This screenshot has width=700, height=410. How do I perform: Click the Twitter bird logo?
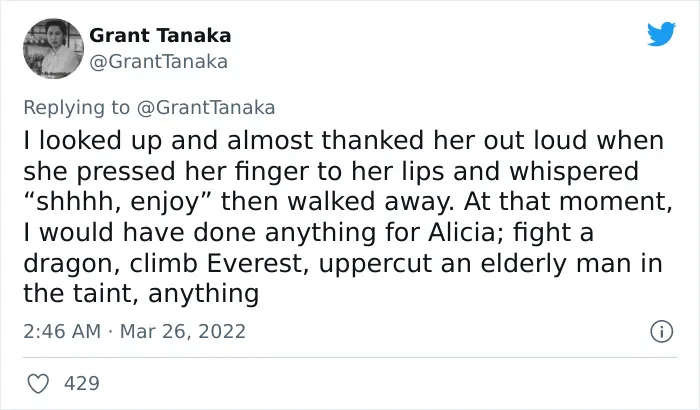coord(661,33)
